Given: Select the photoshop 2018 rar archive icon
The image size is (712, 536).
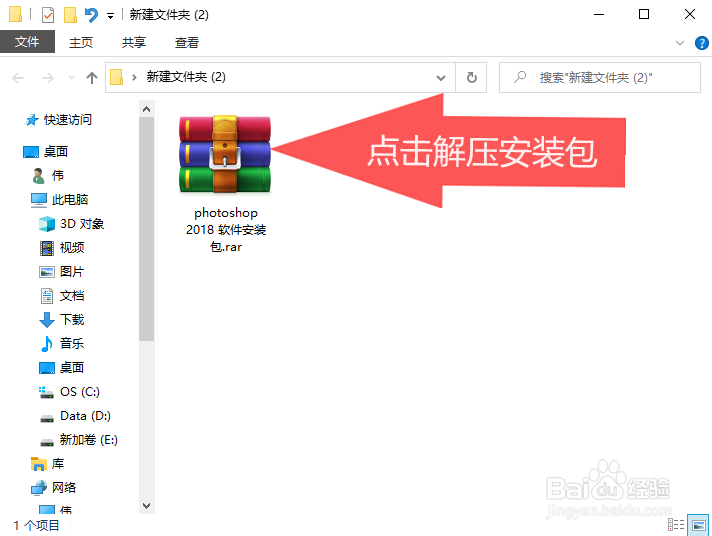Looking at the screenshot, I should pyautogui.click(x=225, y=154).
